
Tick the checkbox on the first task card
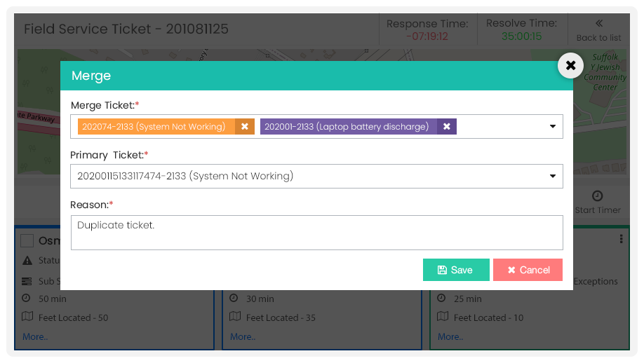coord(27,241)
